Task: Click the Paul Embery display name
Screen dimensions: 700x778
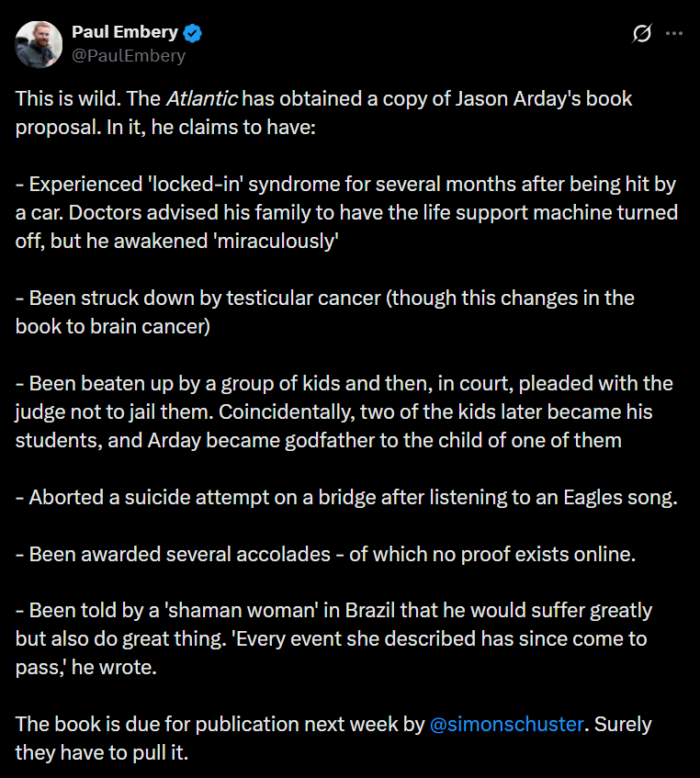Action: [125, 32]
